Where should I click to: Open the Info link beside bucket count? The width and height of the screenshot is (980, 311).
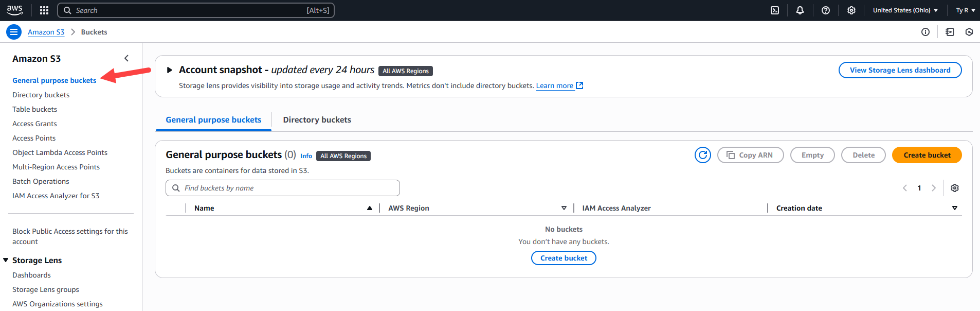click(x=306, y=156)
